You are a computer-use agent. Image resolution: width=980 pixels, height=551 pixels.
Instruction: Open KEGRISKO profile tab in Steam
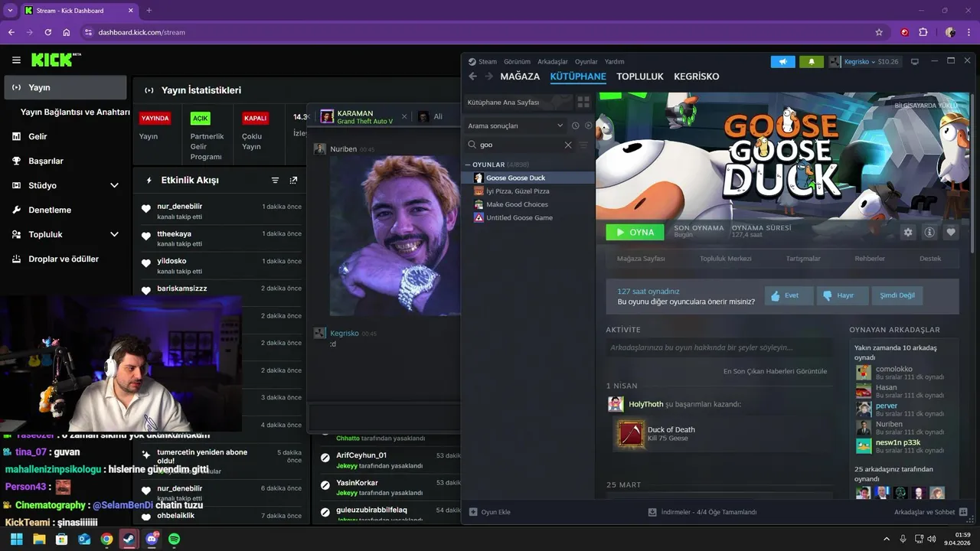pos(696,77)
